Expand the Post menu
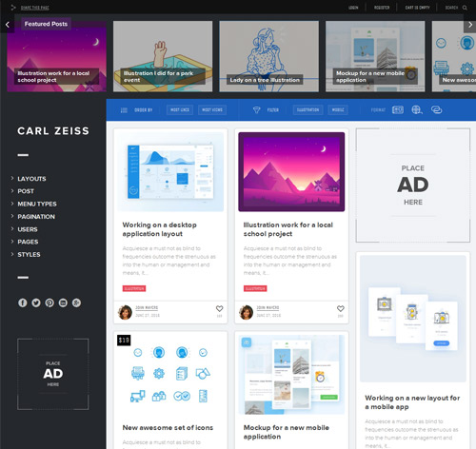Screen dimensions: 476x449 26,191
